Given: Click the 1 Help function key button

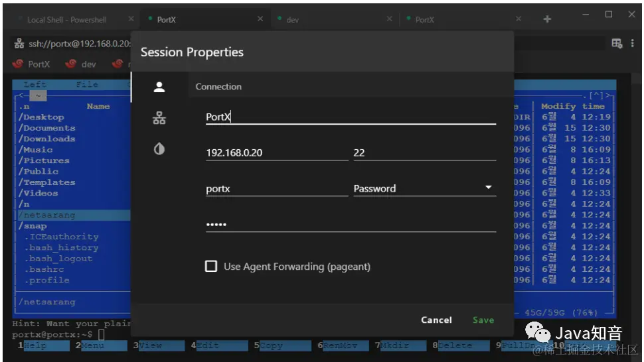Looking at the screenshot, I should (x=44, y=345).
